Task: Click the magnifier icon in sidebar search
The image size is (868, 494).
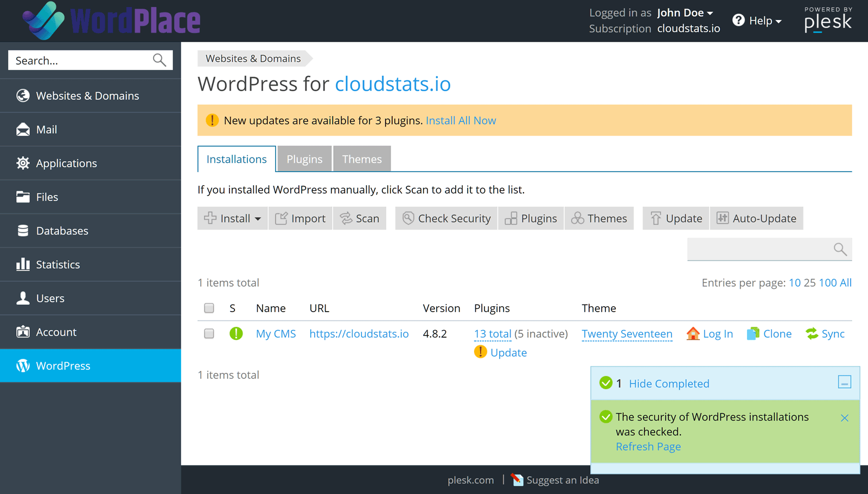Action: tap(159, 60)
